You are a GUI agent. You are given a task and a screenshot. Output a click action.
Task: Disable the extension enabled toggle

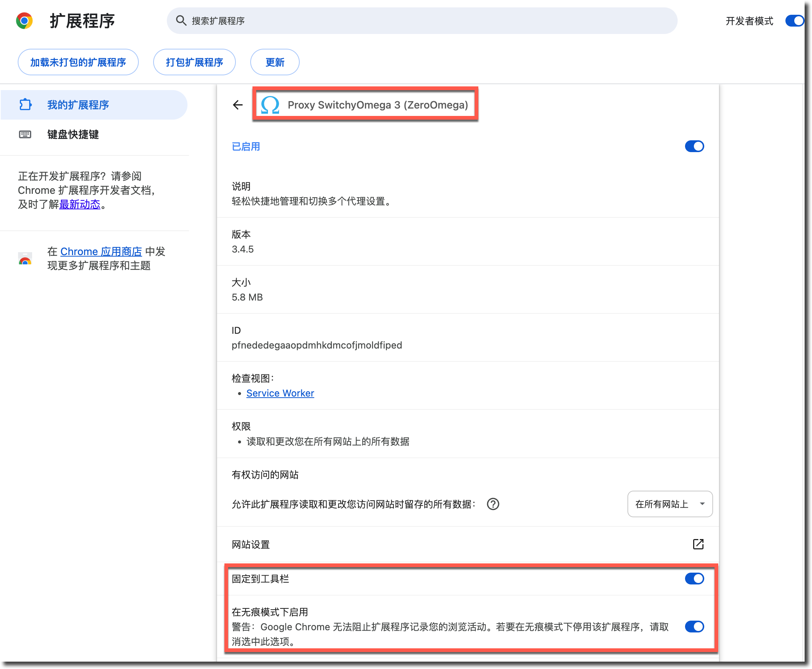tap(694, 147)
